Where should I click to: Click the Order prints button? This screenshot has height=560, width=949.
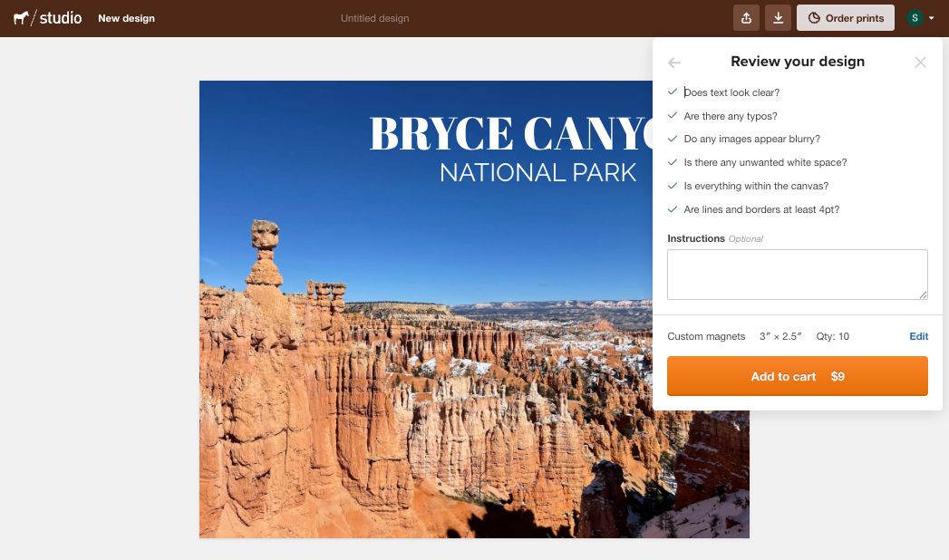coord(845,18)
